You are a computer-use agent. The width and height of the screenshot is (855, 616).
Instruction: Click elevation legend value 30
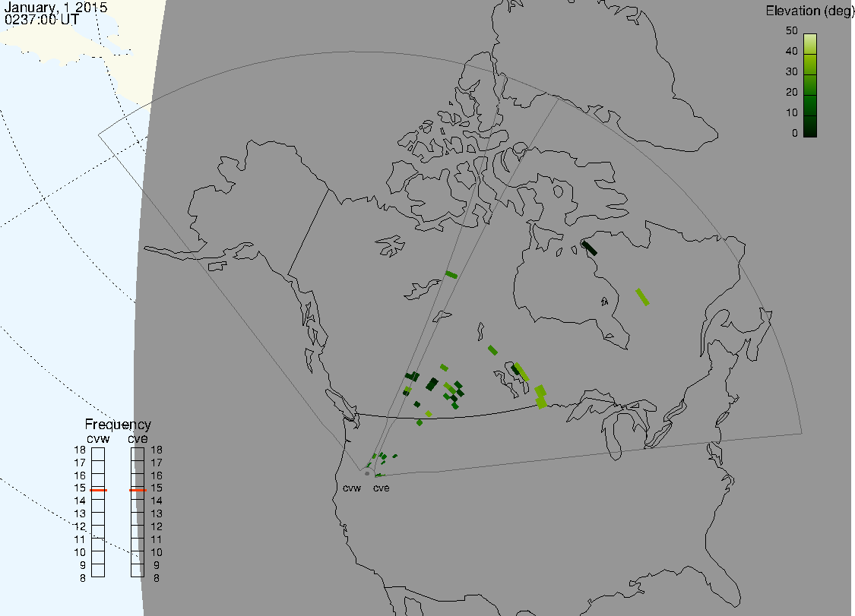click(x=792, y=72)
